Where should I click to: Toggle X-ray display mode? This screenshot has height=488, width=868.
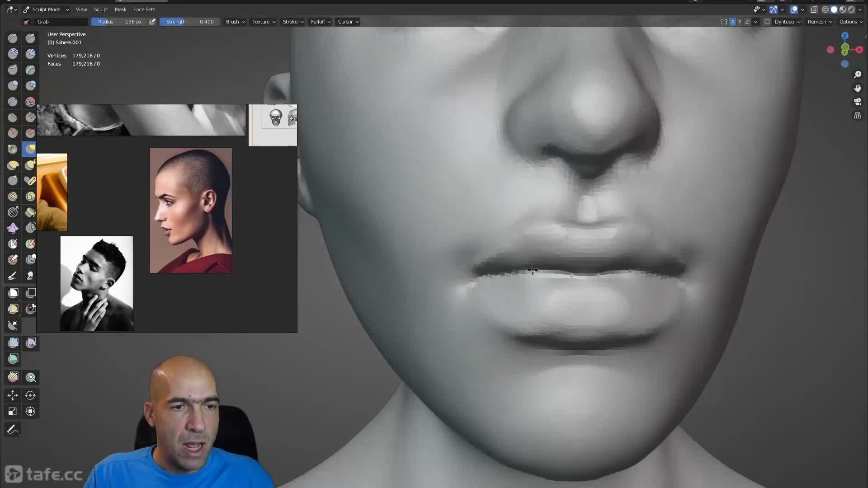coord(814,9)
